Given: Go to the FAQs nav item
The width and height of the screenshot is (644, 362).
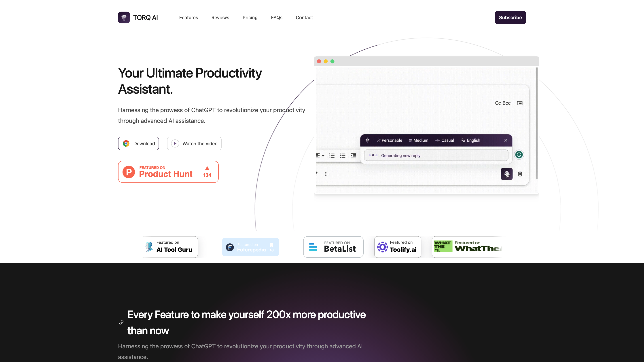Looking at the screenshot, I should coord(277,17).
